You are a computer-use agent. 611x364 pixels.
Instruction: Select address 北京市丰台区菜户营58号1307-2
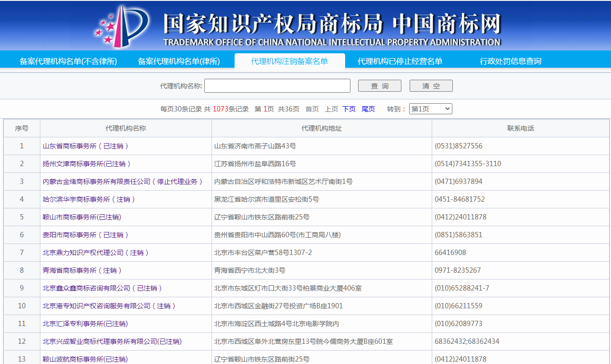coord(263,253)
